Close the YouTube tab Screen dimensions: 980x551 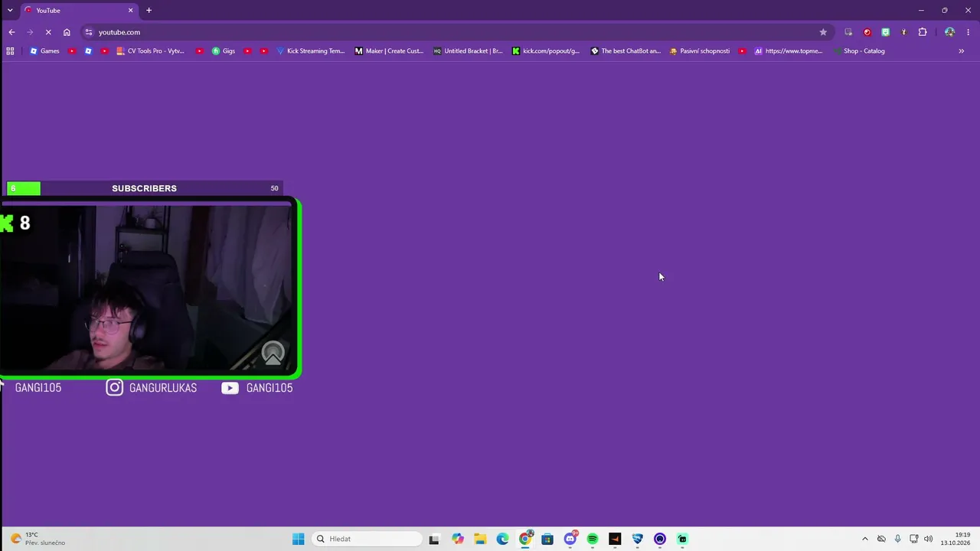pyautogui.click(x=130, y=10)
